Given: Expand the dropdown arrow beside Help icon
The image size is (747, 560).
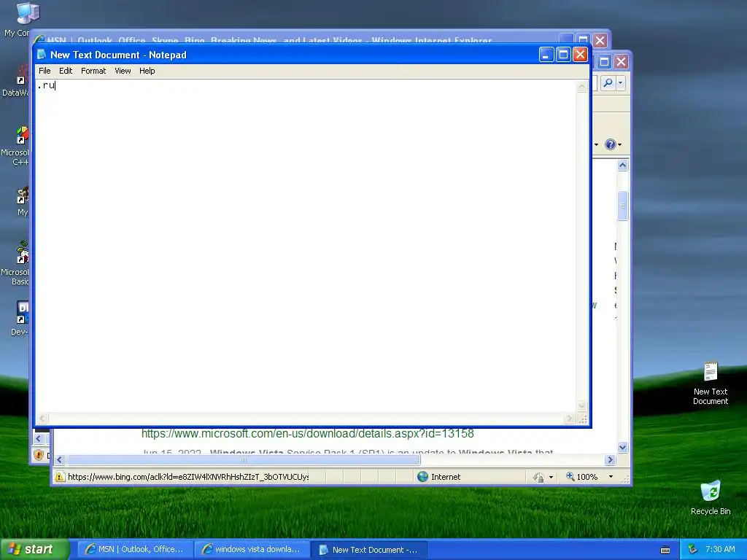Looking at the screenshot, I should coord(619,145).
